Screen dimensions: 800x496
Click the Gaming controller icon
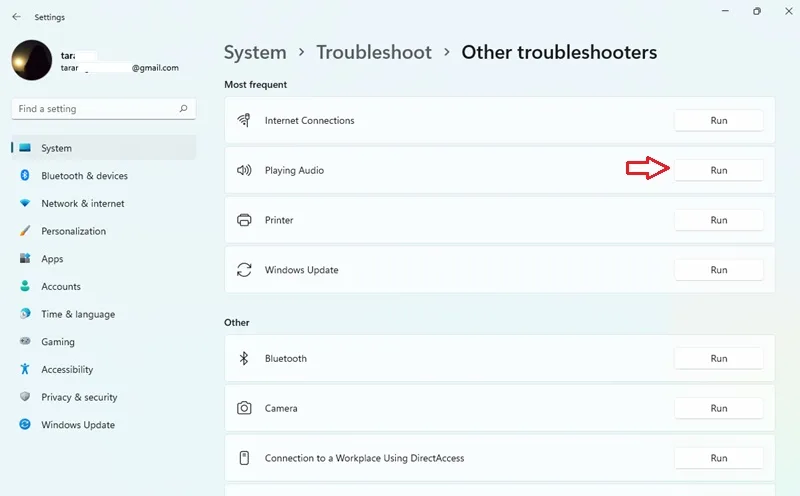click(24, 341)
